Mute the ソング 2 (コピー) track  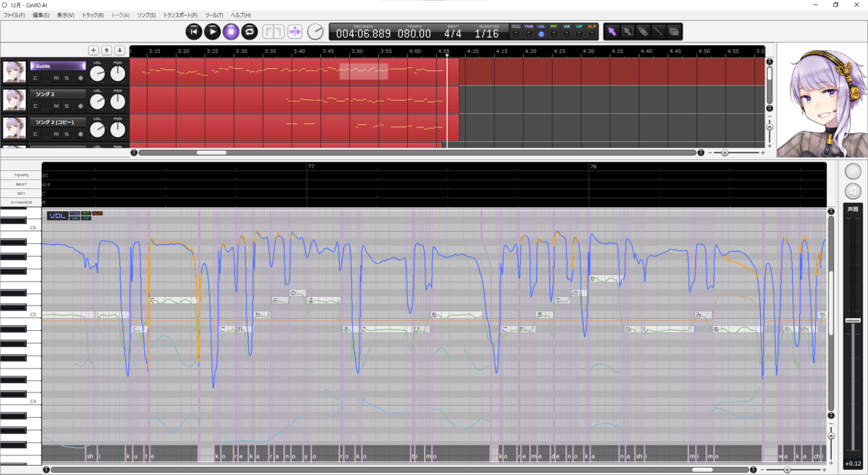[56, 134]
